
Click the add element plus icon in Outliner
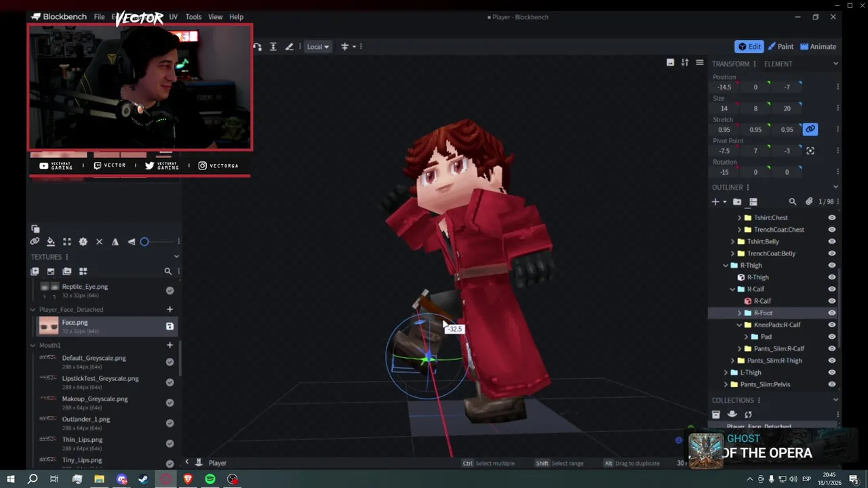[x=715, y=201]
